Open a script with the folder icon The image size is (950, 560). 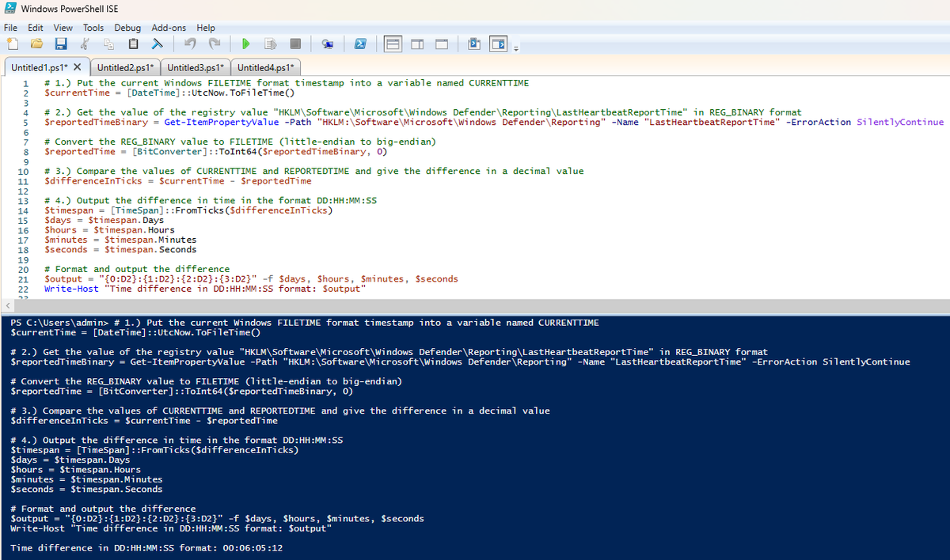coord(36,44)
